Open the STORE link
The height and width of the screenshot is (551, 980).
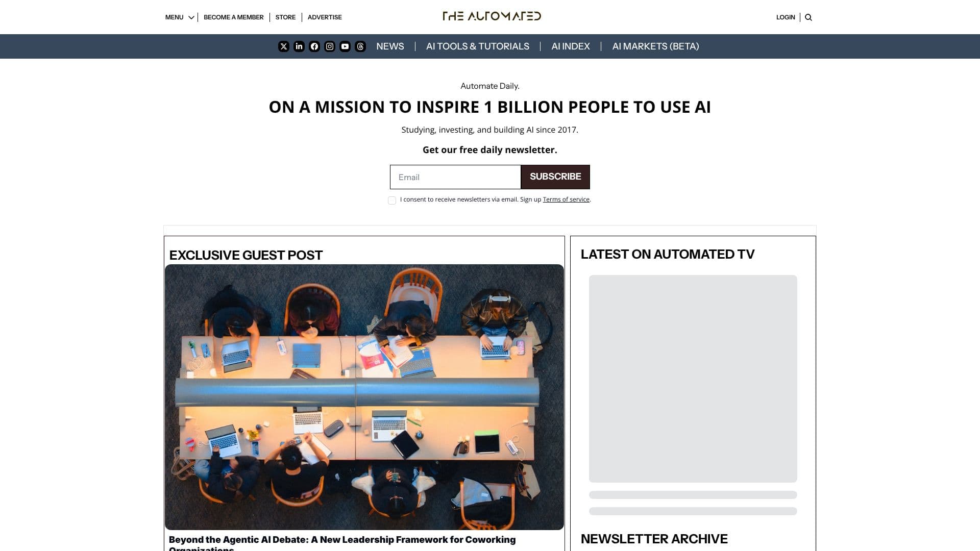pyautogui.click(x=285, y=17)
